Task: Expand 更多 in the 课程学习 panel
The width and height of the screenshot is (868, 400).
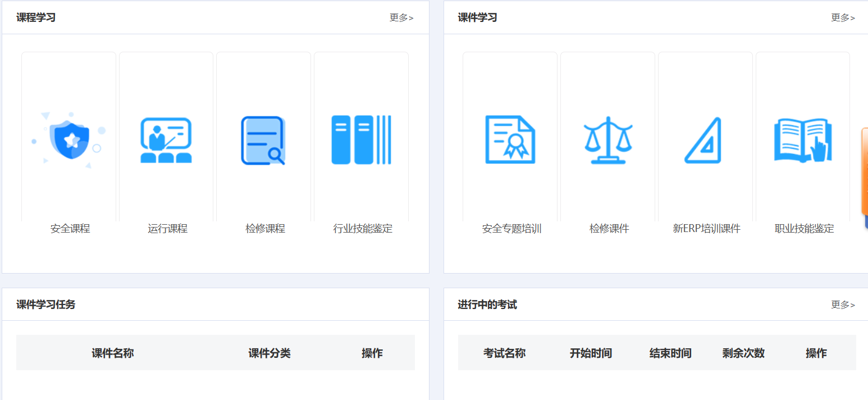Action: pyautogui.click(x=401, y=18)
